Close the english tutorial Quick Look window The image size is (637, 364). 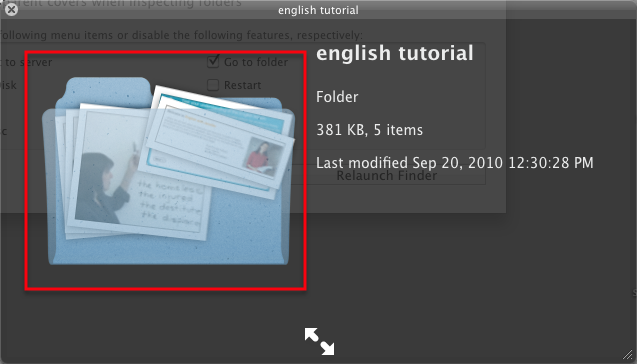(x=11, y=9)
